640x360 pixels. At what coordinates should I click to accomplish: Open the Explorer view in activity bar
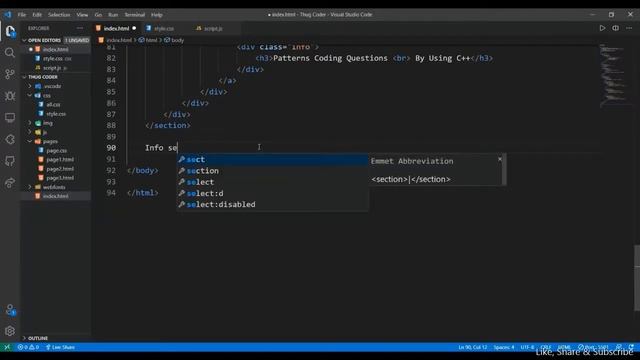(10, 31)
